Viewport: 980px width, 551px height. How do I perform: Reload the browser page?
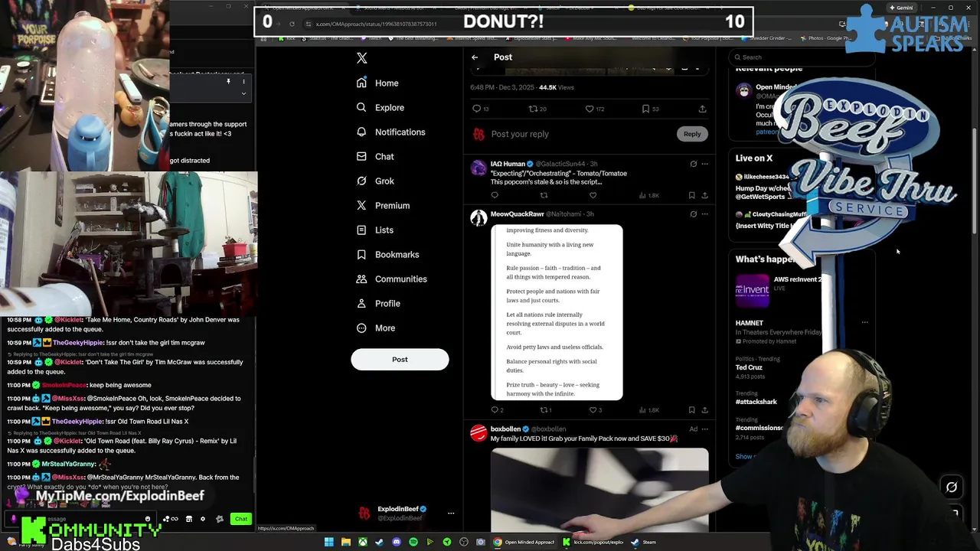pos(292,24)
